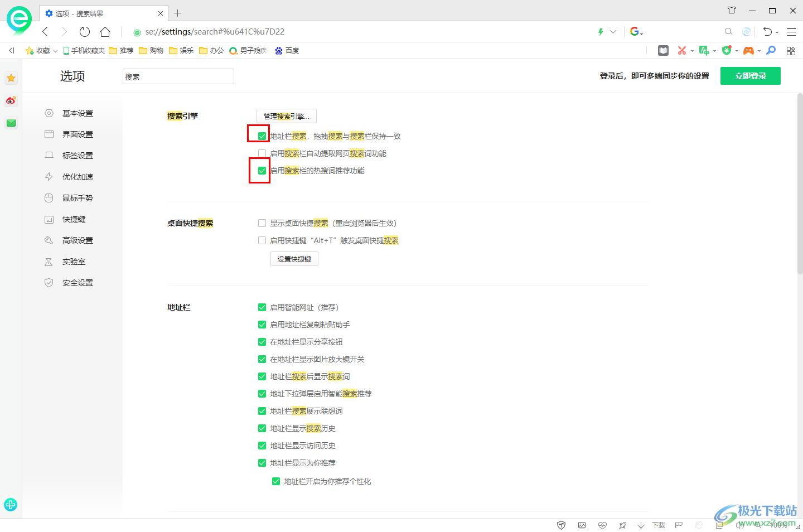Open the blue key password manager icon
This screenshot has height=532, width=803.
coord(771,51)
